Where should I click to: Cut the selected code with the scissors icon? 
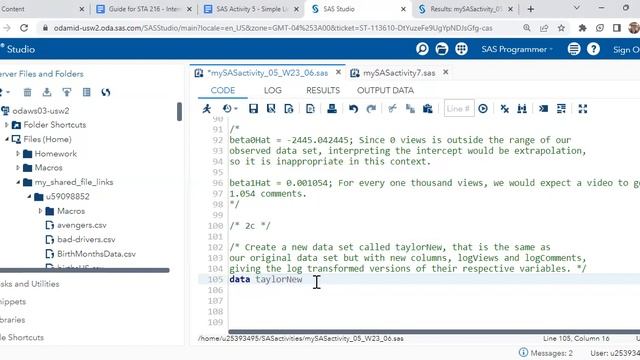(x=392, y=109)
